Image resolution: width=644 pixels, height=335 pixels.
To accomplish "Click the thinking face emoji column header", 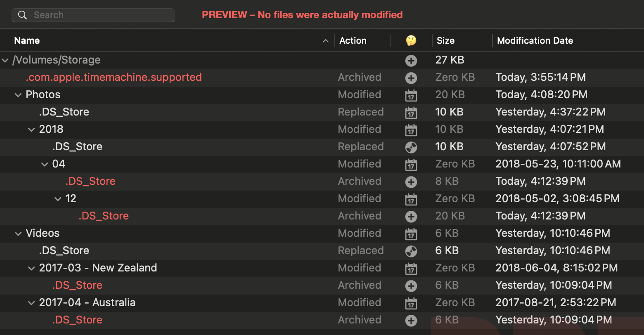I will (411, 40).
